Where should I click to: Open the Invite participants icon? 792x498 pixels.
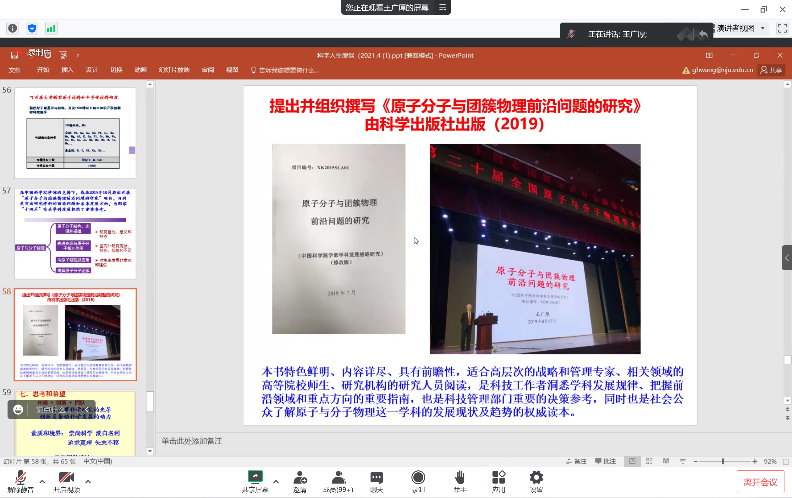click(x=299, y=479)
